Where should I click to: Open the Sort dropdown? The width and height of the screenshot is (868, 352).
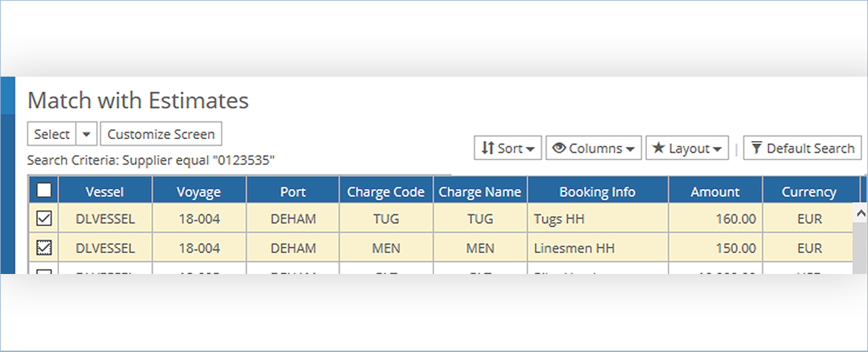[508, 148]
